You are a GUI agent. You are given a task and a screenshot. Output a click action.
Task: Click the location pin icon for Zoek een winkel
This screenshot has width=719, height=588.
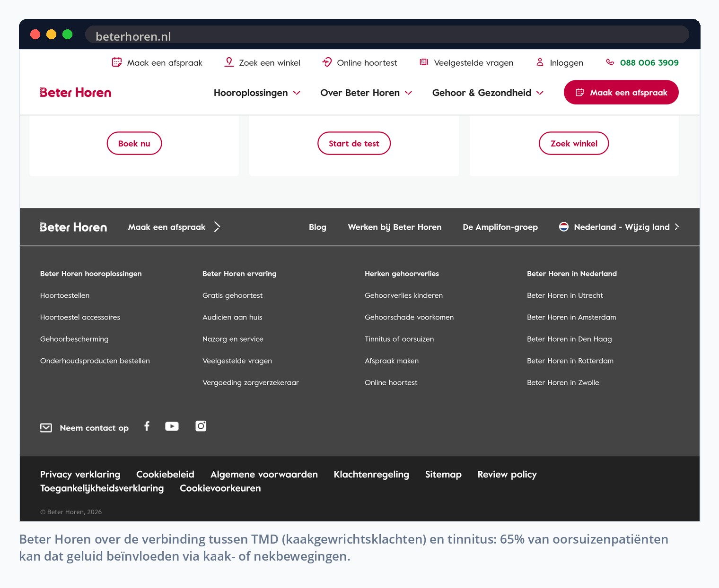tap(229, 62)
